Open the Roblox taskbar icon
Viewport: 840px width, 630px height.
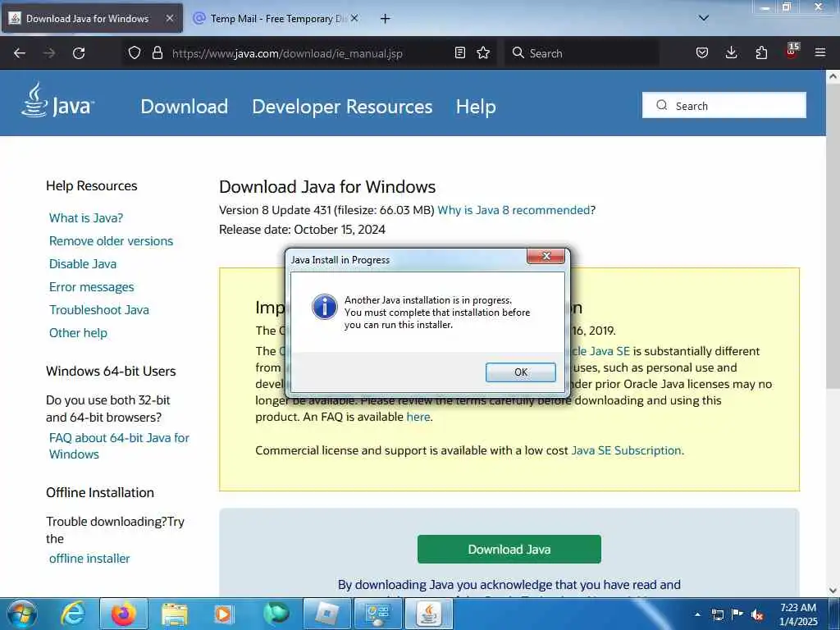(327, 614)
